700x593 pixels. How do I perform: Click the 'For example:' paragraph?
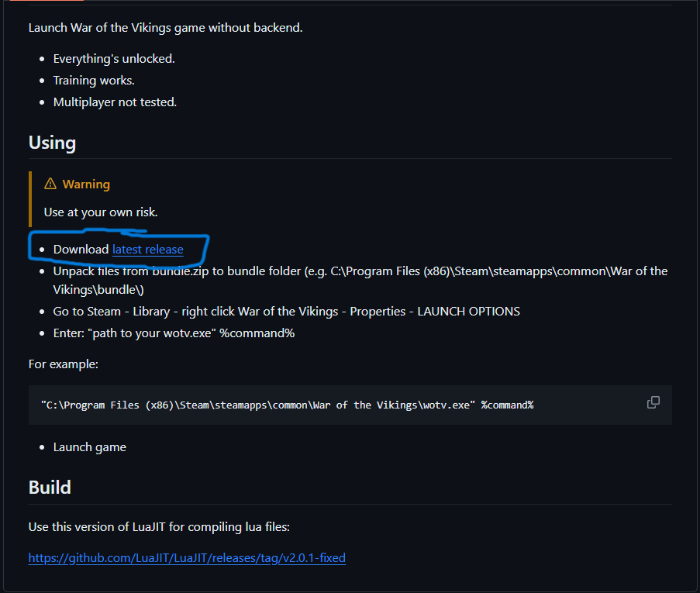[x=63, y=364]
